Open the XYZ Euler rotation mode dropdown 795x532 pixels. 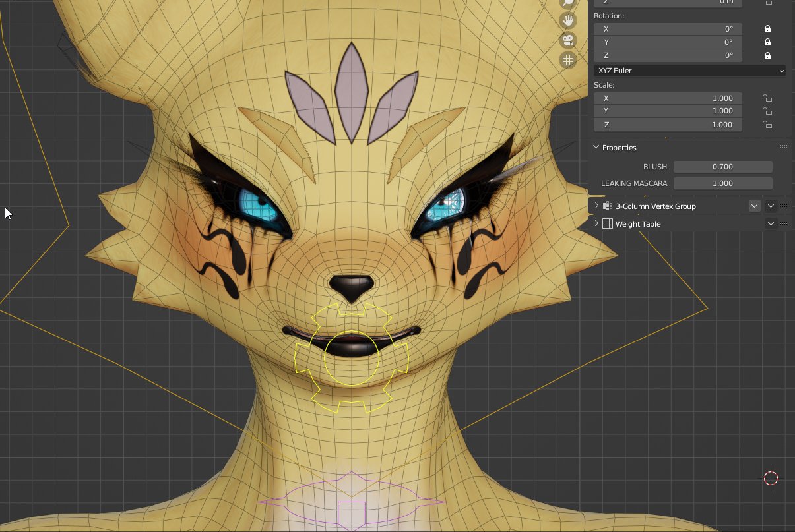pyautogui.click(x=689, y=71)
